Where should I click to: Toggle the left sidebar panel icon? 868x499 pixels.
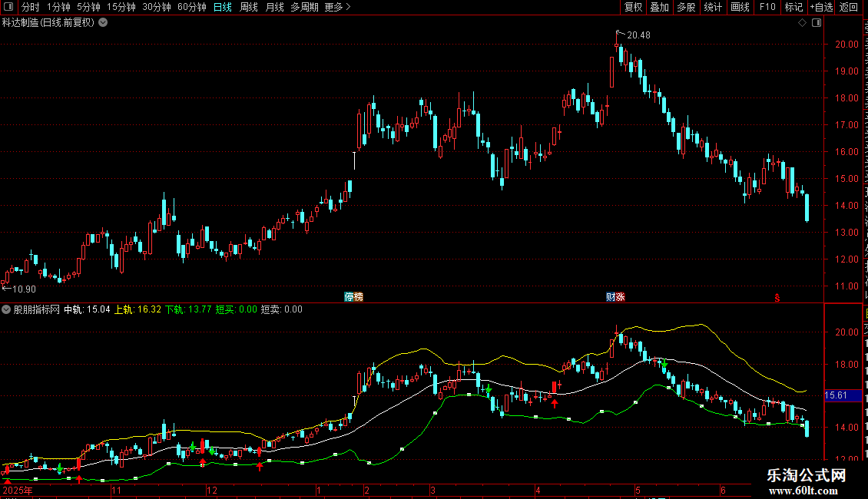coord(8,7)
